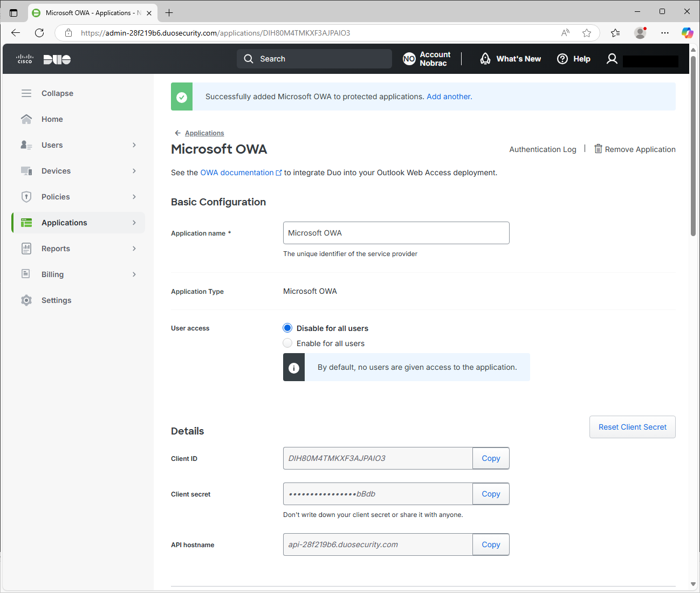The height and width of the screenshot is (593, 700).
Task: Click the Client ID text field
Action: coord(378,458)
